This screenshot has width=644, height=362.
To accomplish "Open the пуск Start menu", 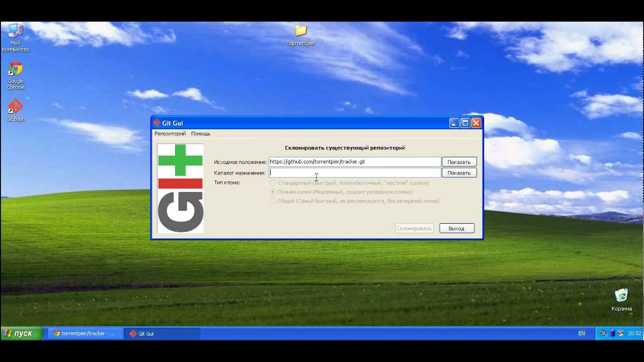I will click(x=22, y=333).
